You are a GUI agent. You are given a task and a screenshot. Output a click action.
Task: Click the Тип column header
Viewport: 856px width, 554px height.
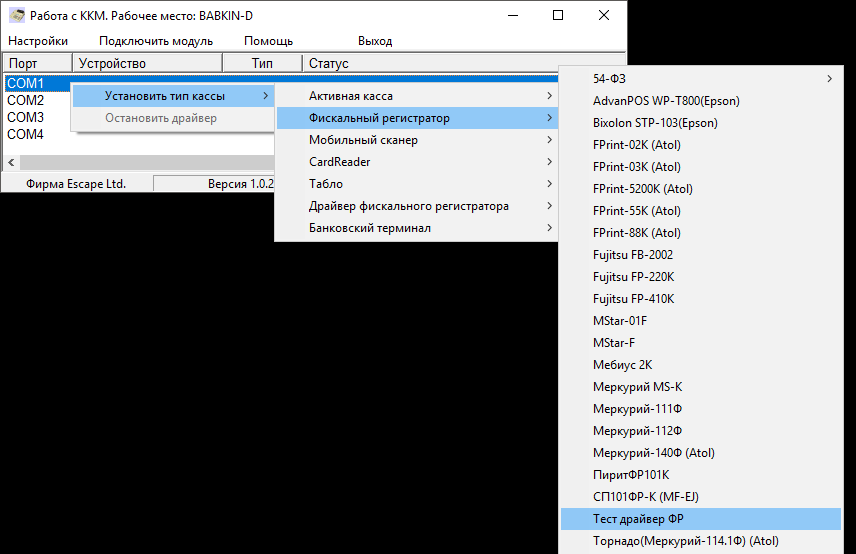(x=263, y=63)
